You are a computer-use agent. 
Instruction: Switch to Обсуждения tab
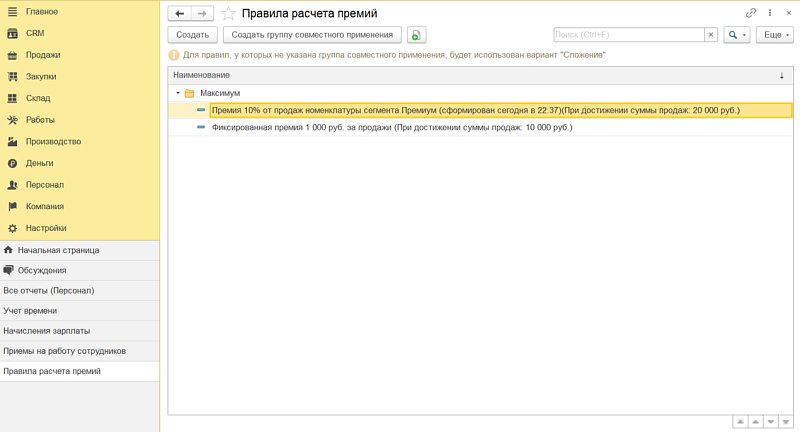(80, 270)
